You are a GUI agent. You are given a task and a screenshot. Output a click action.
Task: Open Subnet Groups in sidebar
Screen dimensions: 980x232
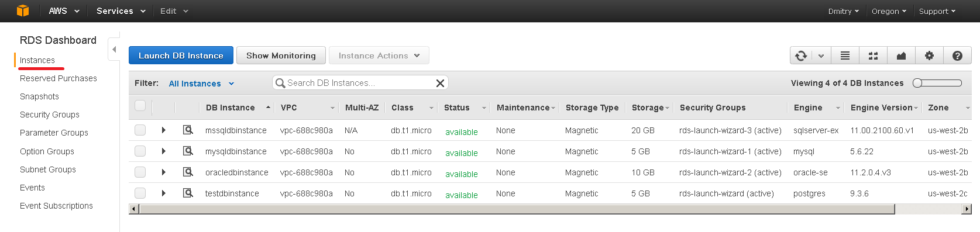[48, 169]
